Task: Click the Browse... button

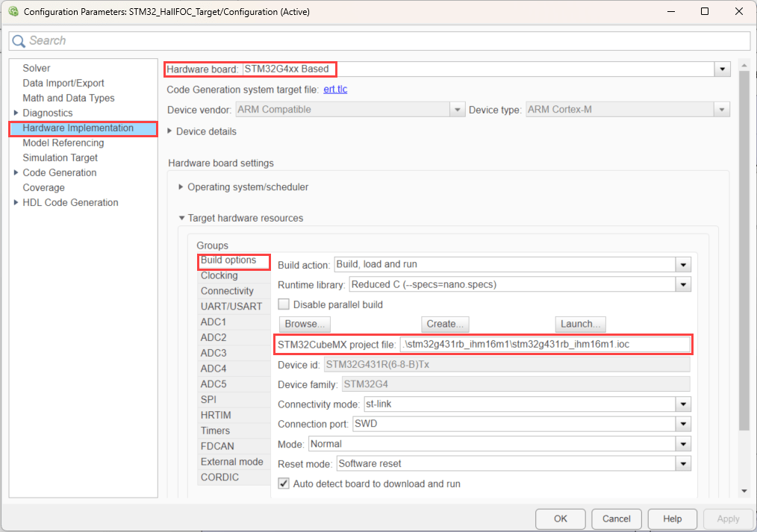Action: point(305,324)
